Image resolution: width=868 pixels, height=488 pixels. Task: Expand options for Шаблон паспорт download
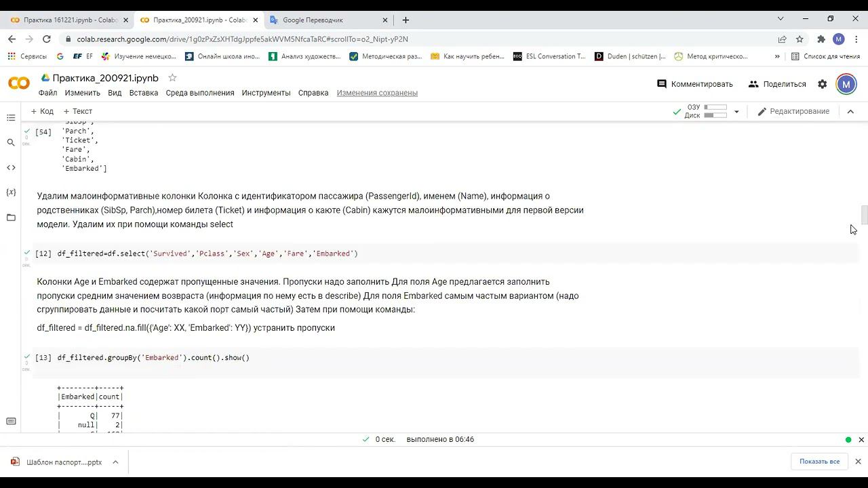[115, 462]
